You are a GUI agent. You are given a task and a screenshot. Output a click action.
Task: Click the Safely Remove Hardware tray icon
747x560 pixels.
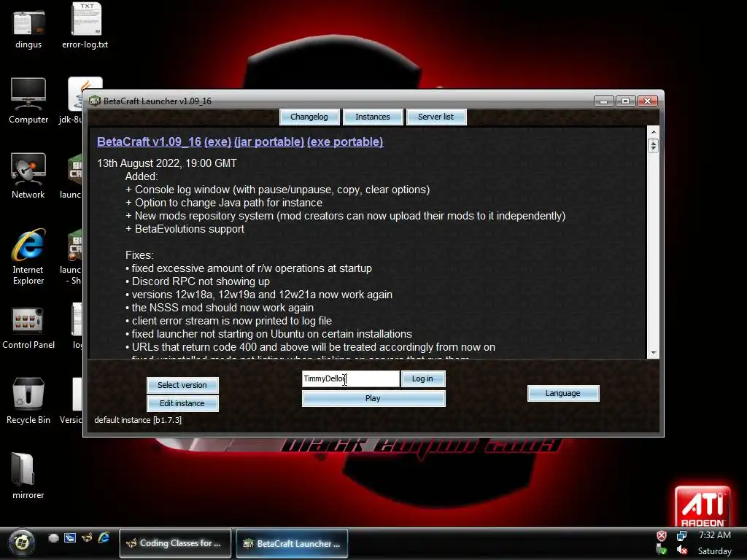click(662, 551)
